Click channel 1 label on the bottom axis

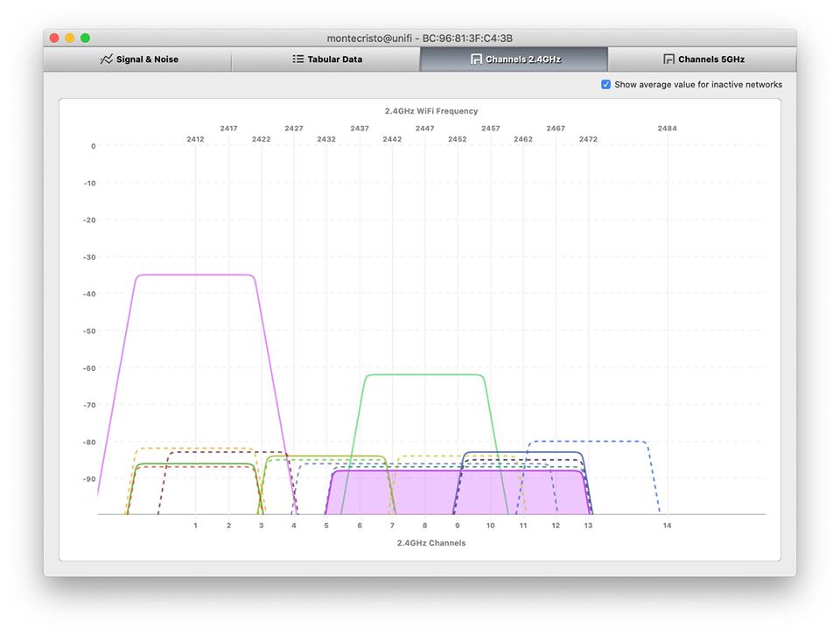tap(195, 526)
